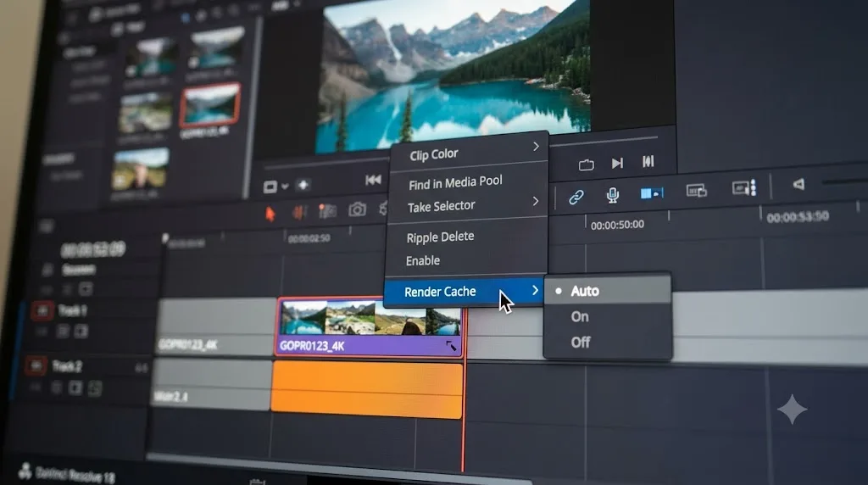Select the red-outlined lake thumbnail in media pool

(210, 104)
